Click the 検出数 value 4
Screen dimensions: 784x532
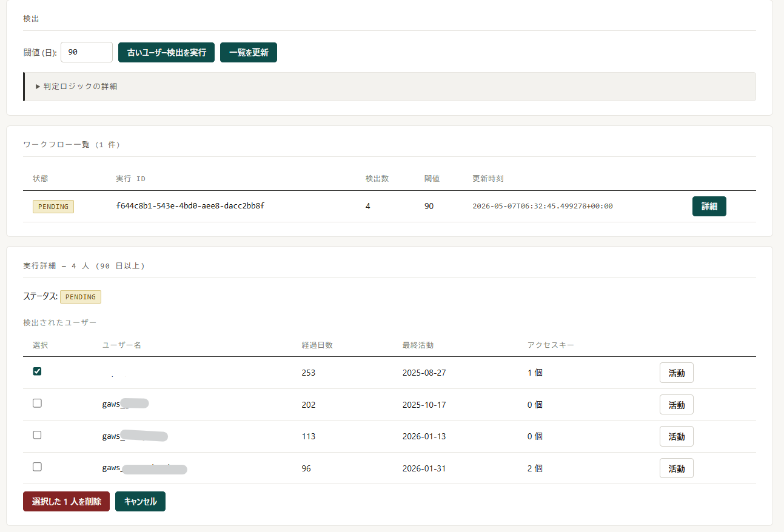click(x=368, y=206)
